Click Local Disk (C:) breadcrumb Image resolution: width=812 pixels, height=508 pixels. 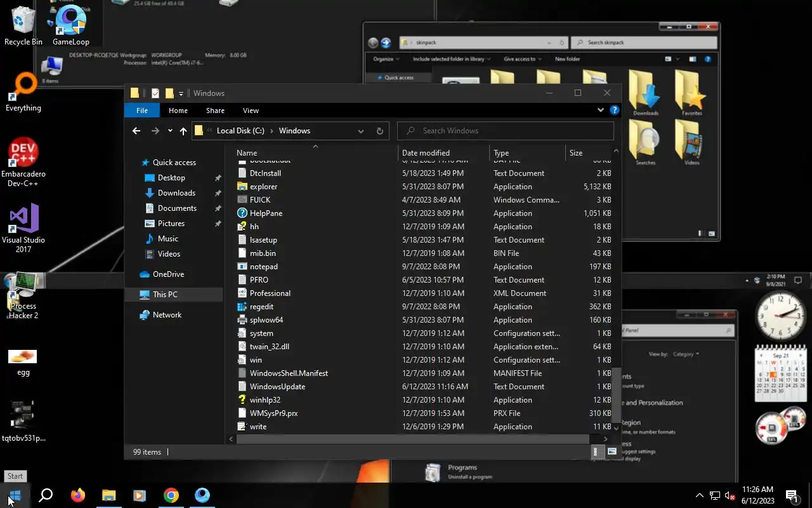240,131
